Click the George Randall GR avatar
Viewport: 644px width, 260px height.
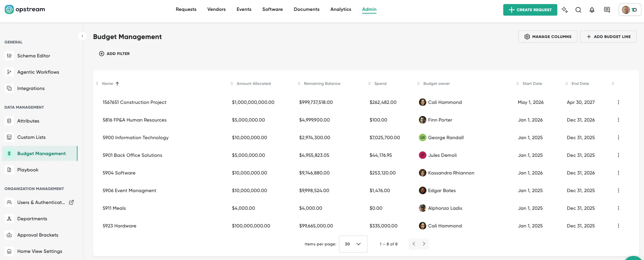tap(423, 137)
